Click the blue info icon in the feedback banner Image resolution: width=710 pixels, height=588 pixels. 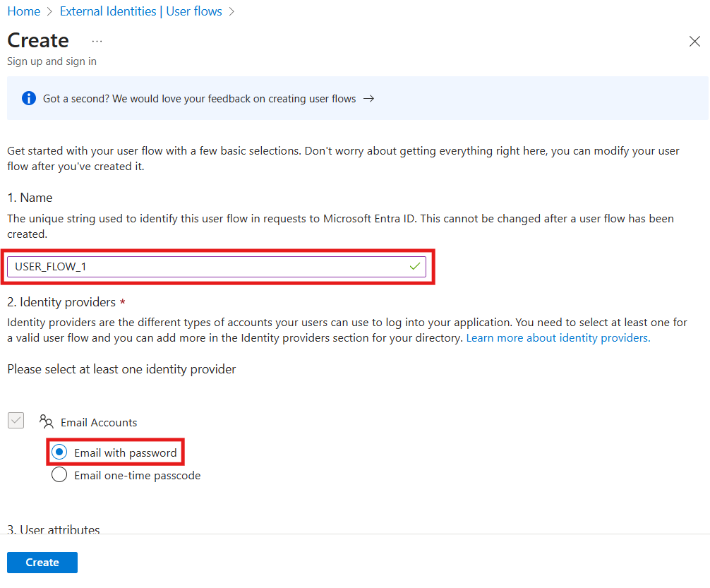point(28,98)
